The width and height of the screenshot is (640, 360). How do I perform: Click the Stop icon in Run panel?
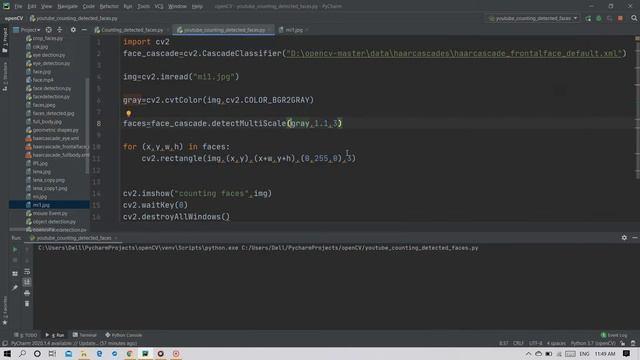tap(15, 260)
